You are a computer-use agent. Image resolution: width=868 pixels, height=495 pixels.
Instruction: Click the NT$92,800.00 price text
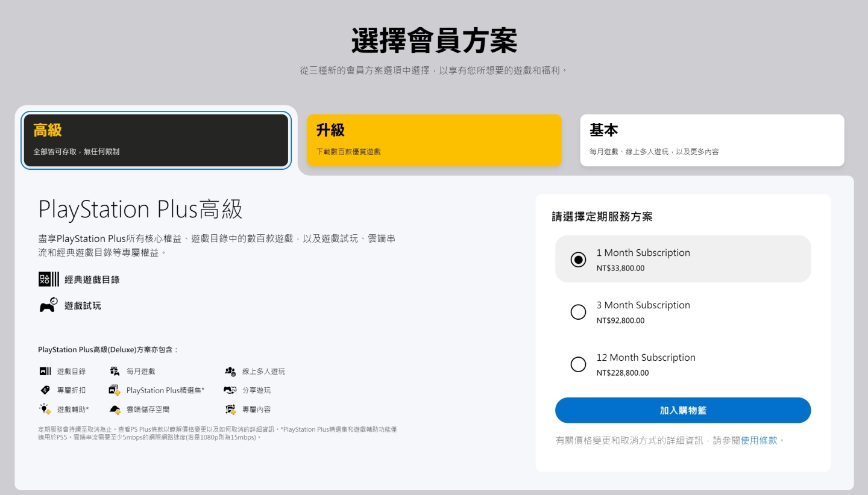coord(620,320)
